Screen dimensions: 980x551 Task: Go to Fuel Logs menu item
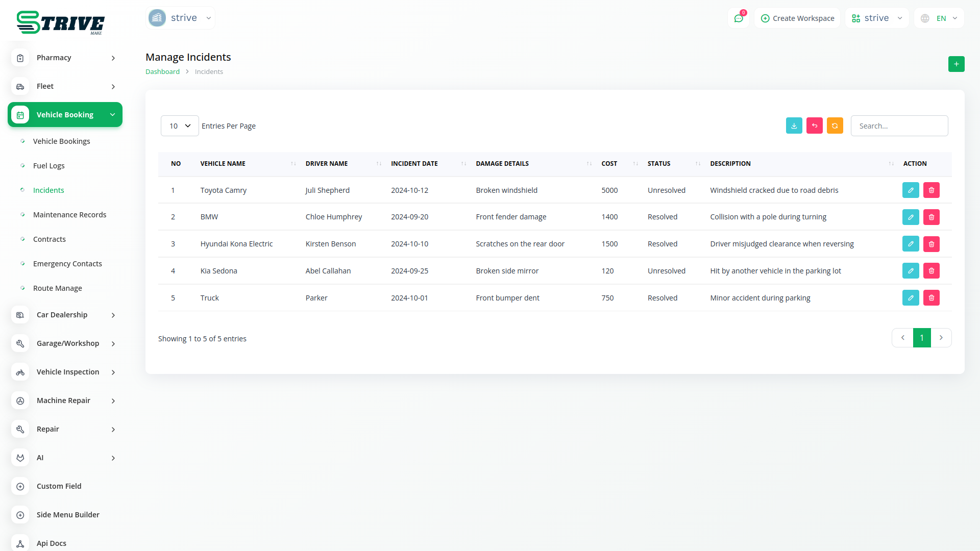pyautogui.click(x=48, y=166)
